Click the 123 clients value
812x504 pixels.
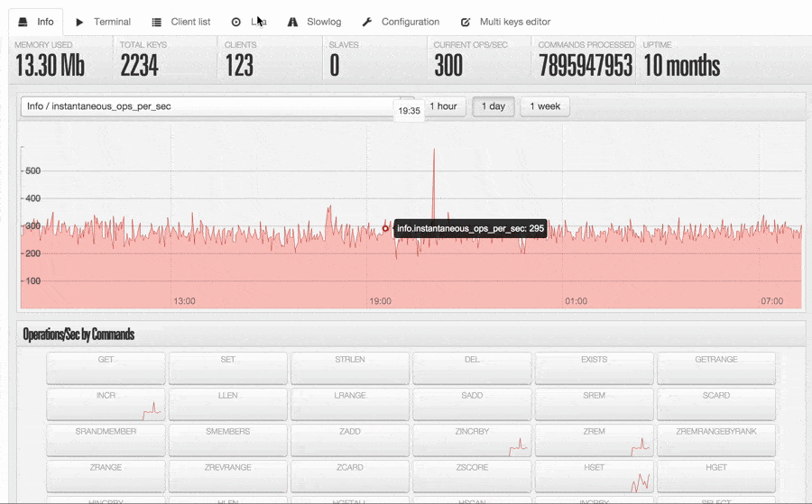coord(239,66)
